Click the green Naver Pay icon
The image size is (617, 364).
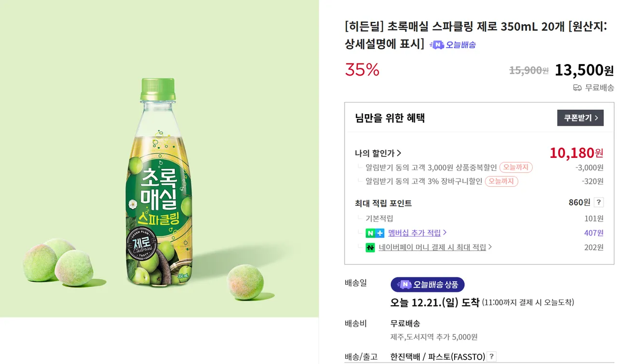point(370,247)
